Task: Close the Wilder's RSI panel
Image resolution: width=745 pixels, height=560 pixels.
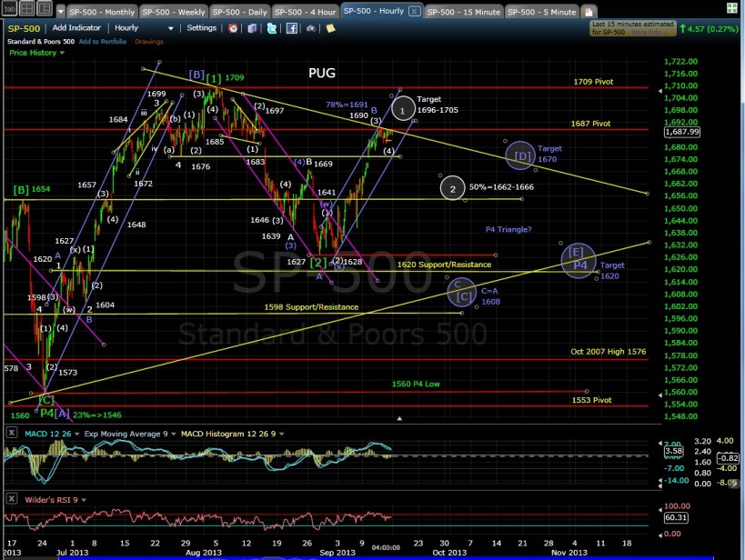Action: (12, 499)
